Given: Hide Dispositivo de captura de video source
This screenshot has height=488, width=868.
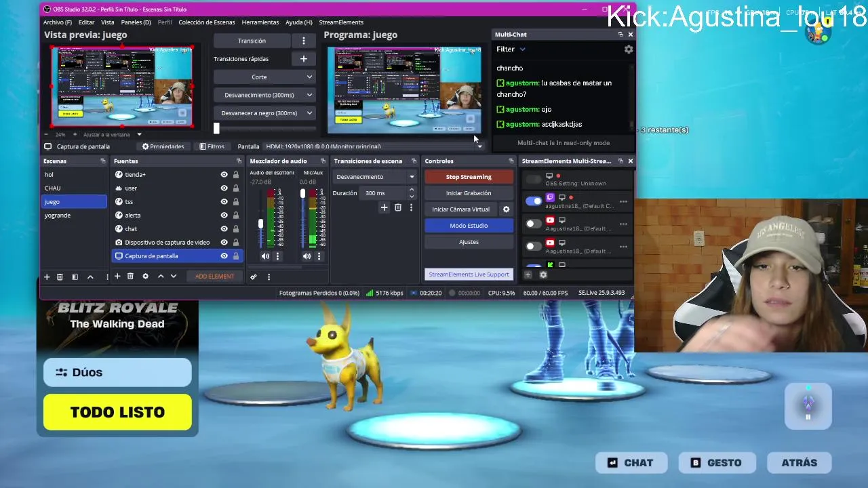Looking at the screenshot, I should [x=224, y=243].
